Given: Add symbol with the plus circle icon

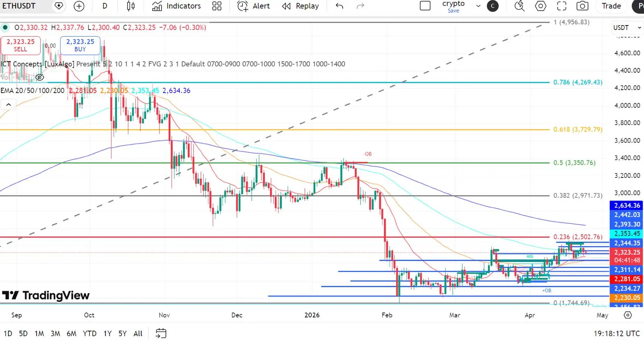Looking at the screenshot, I should 79,6.
